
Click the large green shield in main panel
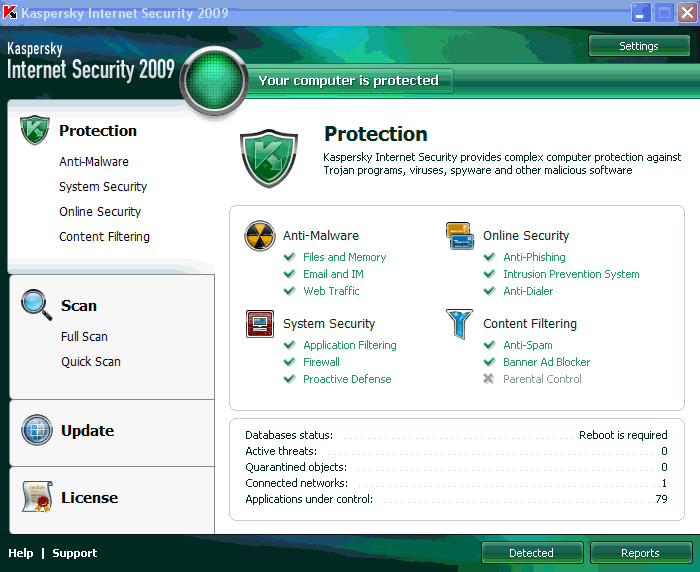click(269, 159)
